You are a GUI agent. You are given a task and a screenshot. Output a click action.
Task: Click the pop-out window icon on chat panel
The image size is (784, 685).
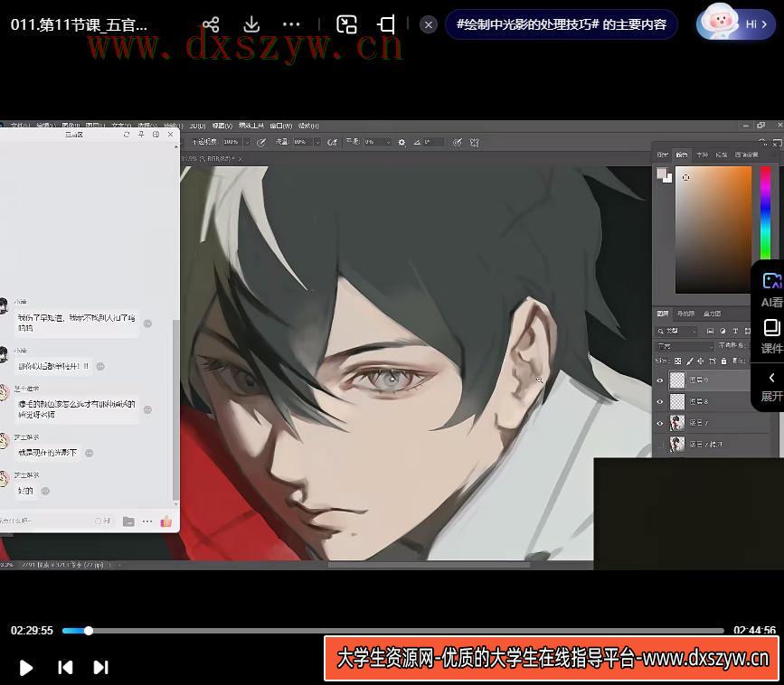click(156, 135)
